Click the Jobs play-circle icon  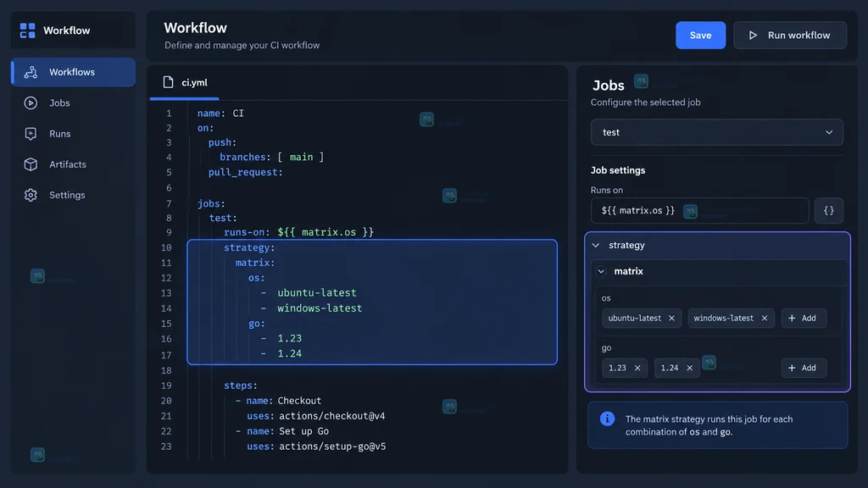[x=31, y=103]
